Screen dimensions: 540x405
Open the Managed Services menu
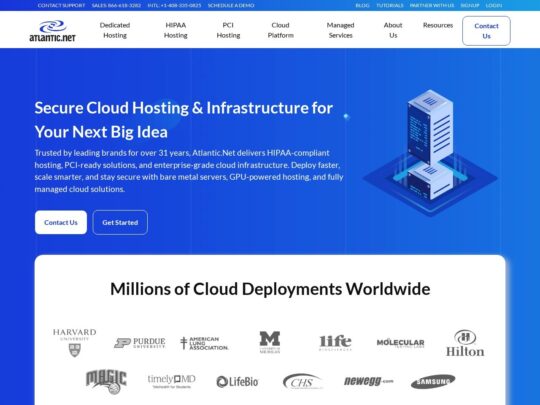click(x=340, y=30)
